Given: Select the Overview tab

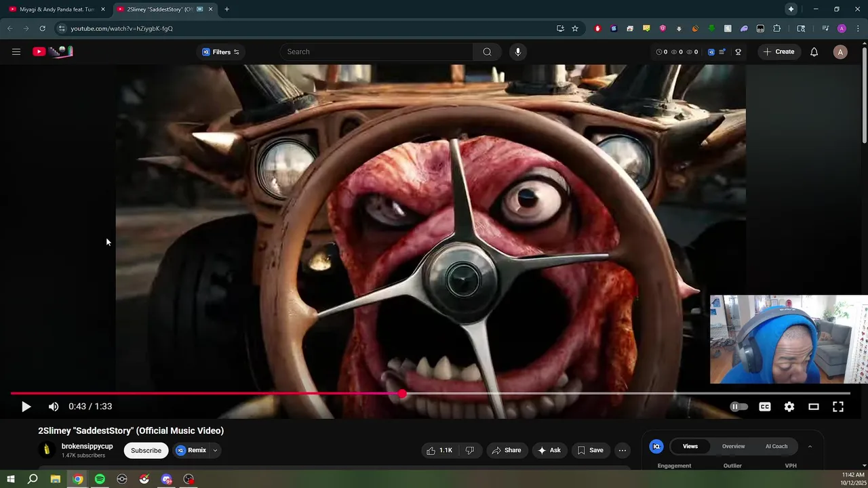Looking at the screenshot, I should point(733,446).
